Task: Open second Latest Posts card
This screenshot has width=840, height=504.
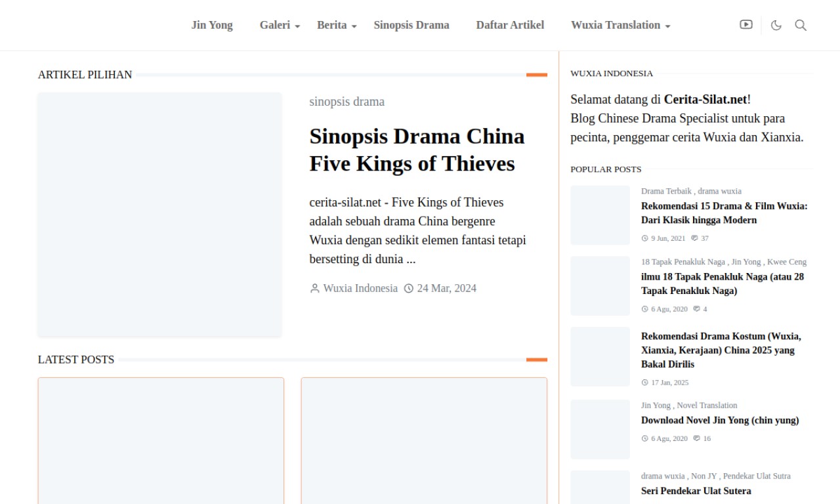Action: point(424,440)
